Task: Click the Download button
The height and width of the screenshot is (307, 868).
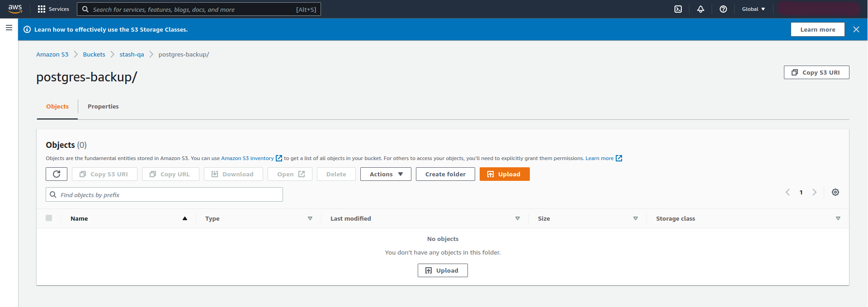Action: (233, 174)
